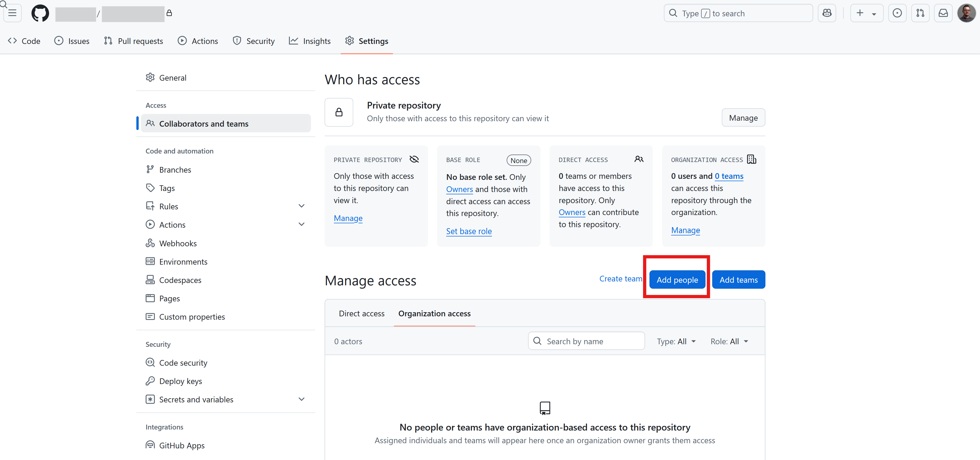Select the Settings tab
Viewport: 980px width, 460px height.
point(367,41)
